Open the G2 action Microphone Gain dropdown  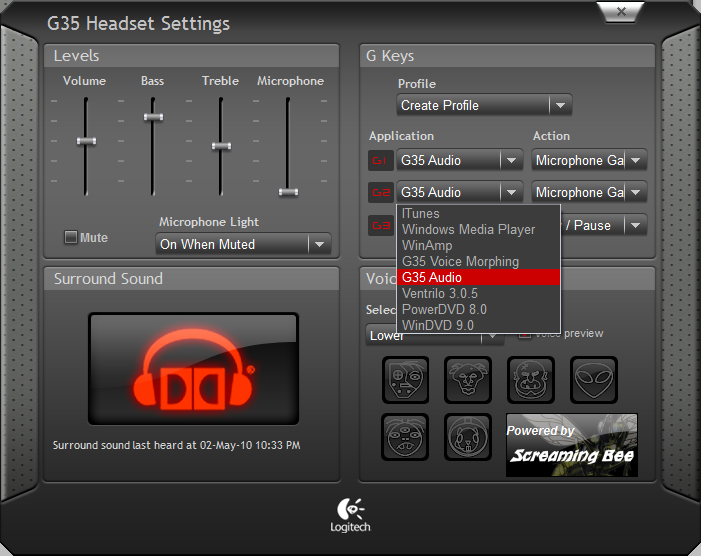pos(589,193)
